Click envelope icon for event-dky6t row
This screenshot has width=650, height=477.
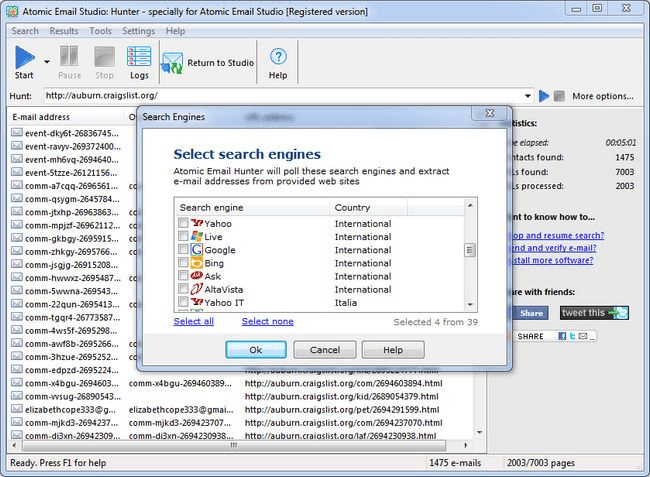17,133
